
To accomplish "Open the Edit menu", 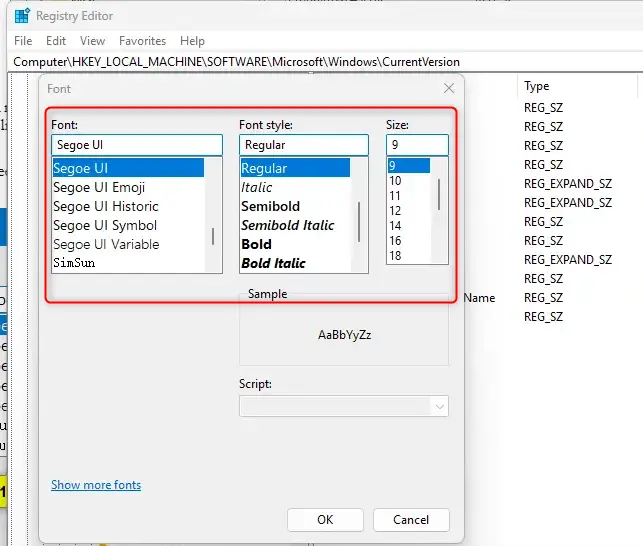I will point(56,41).
